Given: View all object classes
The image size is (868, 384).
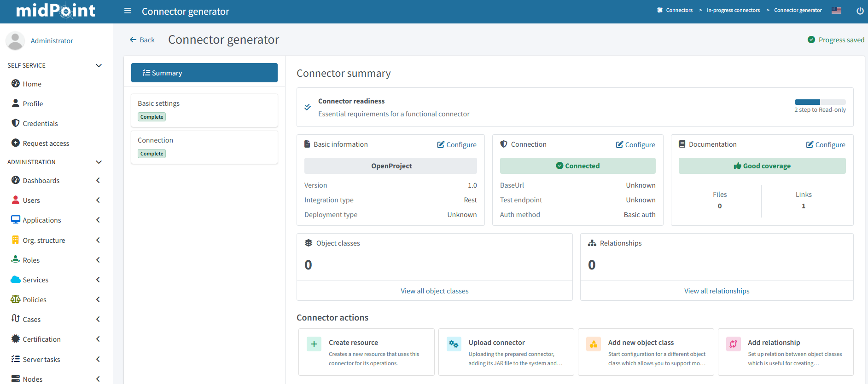Looking at the screenshot, I should pos(435,291).
